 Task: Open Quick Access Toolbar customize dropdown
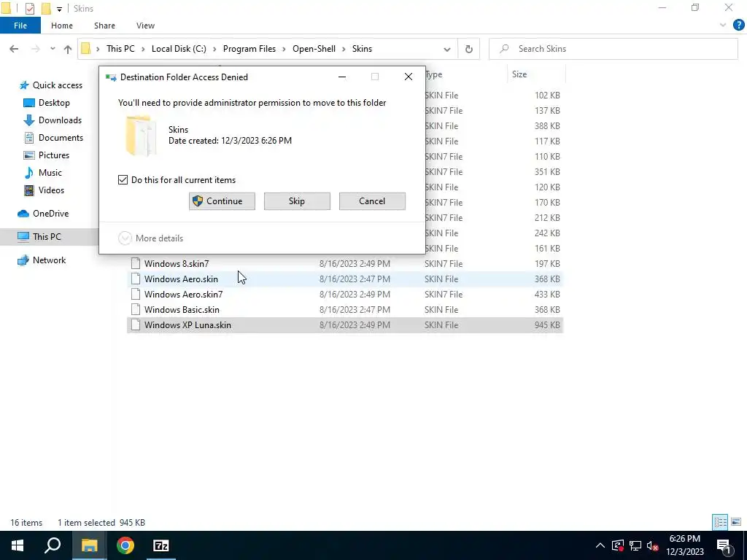(59, 9)
